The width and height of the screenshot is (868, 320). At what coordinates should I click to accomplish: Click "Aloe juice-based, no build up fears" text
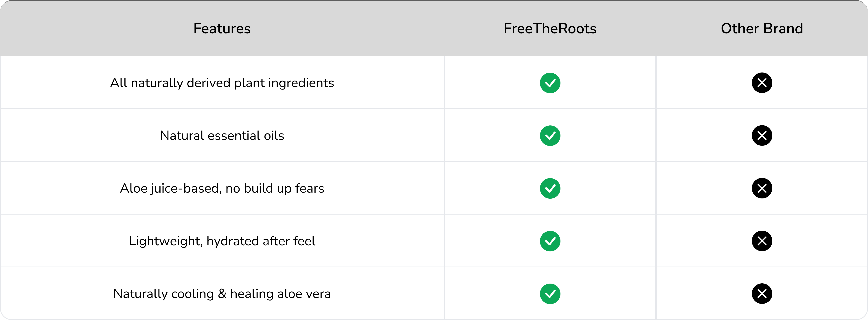click(222, 188)
